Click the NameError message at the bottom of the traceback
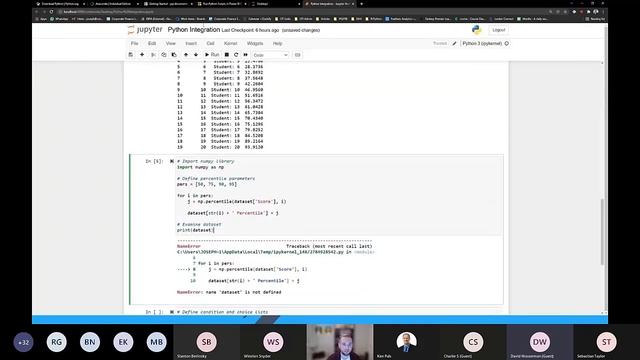640x360 pixels. pos(229,292)
